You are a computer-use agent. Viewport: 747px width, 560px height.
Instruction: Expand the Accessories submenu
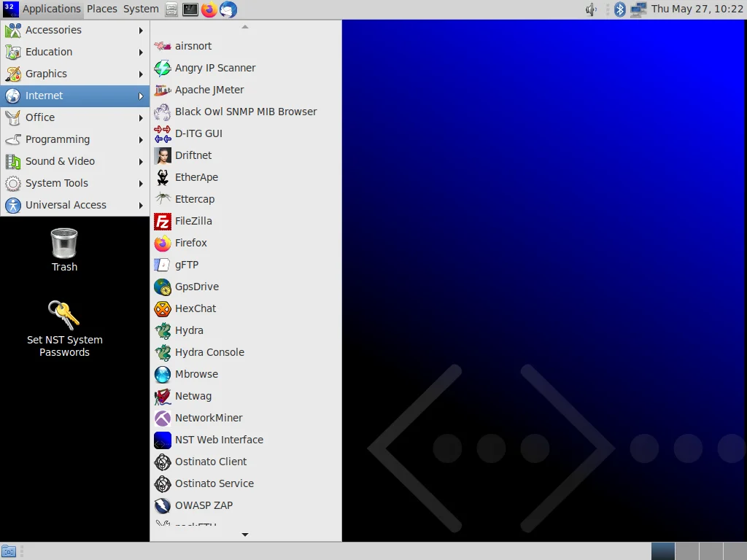point(75,30)
